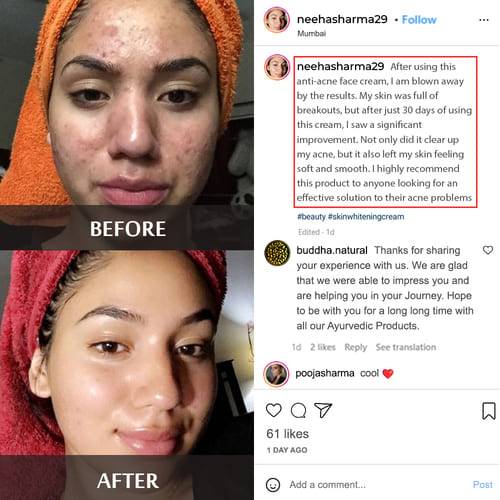Screen dimensions: 500x500
Task: Like the post with the heart icon
Action: coord(274,410)
